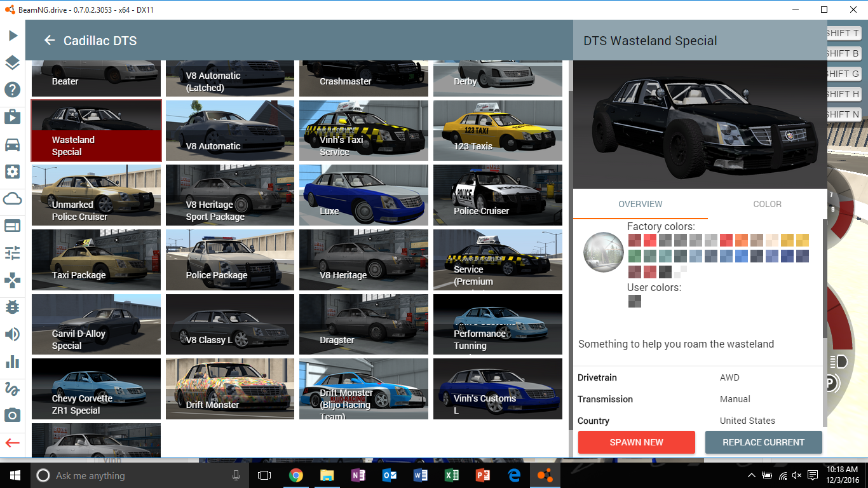The image size is (868, 488).
Task: Open the bar chart performance icon
Action: (x=13, y=362)
